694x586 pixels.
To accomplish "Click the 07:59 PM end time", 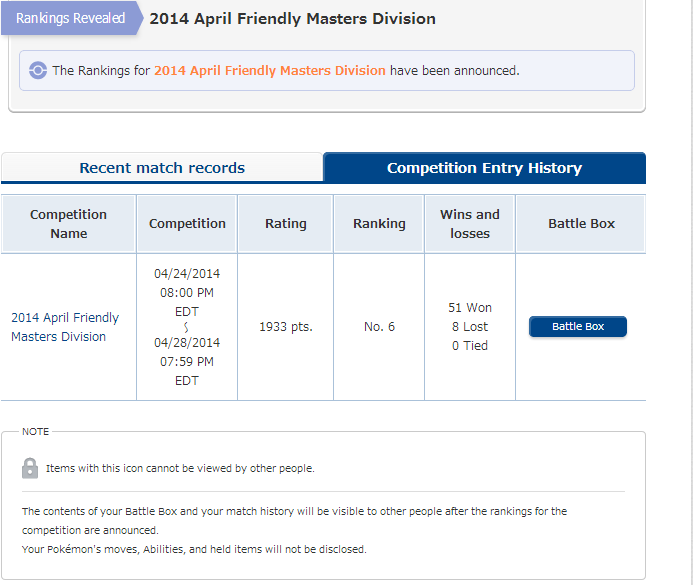I will 187,362.
